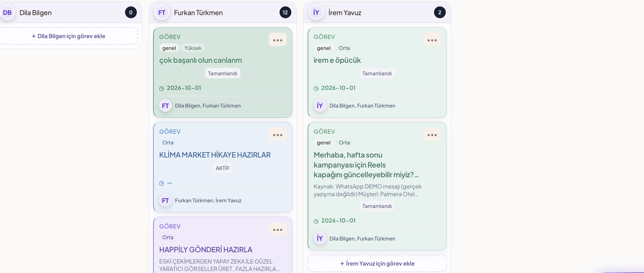
Task: Open options menu on 'irem e öpücük' card
Action: click(x=432, y=40)
